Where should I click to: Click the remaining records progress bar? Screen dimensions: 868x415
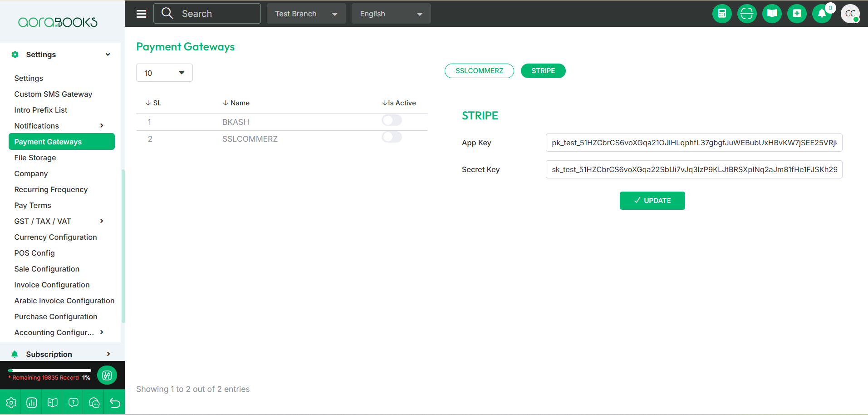coord(49,371)
